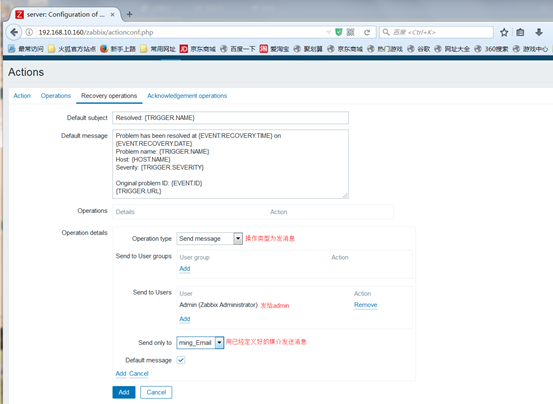
Task: Click the QR code icon in address bar
Action: 350,32
